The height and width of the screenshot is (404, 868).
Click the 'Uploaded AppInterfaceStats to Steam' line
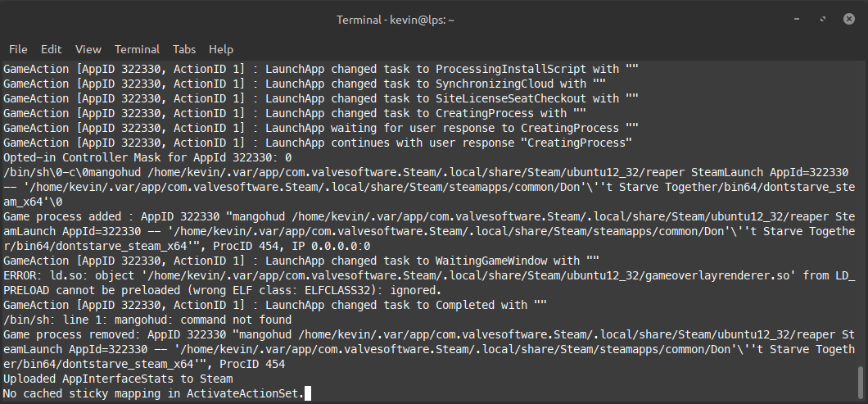(118, 379)
